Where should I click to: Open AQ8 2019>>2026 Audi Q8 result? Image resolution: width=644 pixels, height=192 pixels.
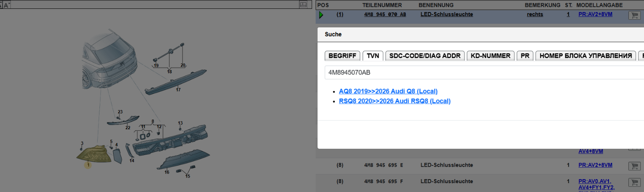coord(388,91)
